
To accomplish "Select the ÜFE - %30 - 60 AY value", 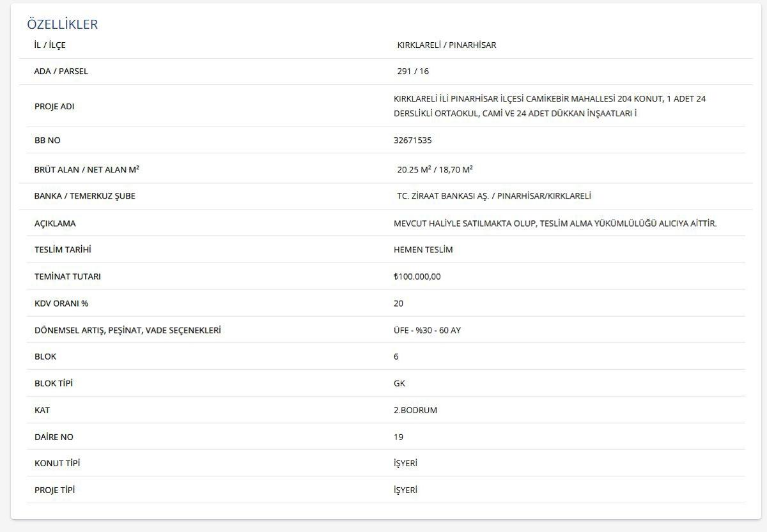I will [x=427, y=330].
